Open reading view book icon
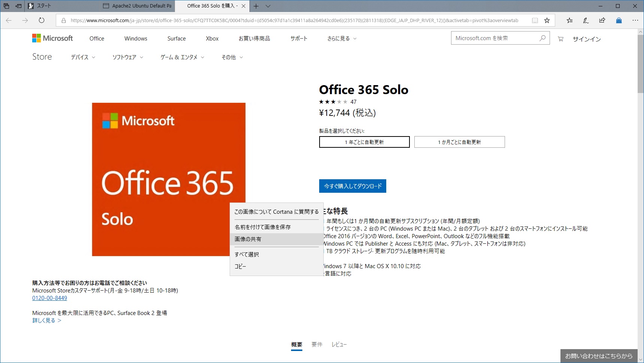The height and width of the screenshot is (363, 644). click(535, 21)
